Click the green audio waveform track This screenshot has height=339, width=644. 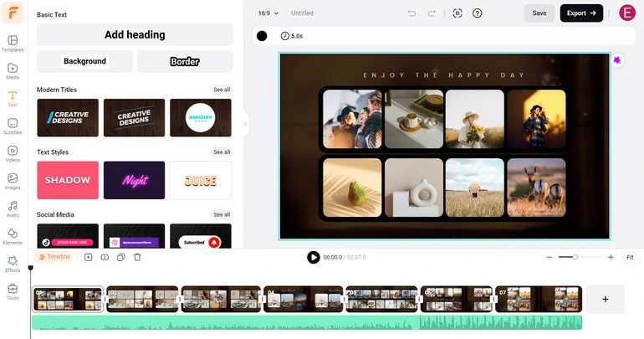(x=307, y=322)
